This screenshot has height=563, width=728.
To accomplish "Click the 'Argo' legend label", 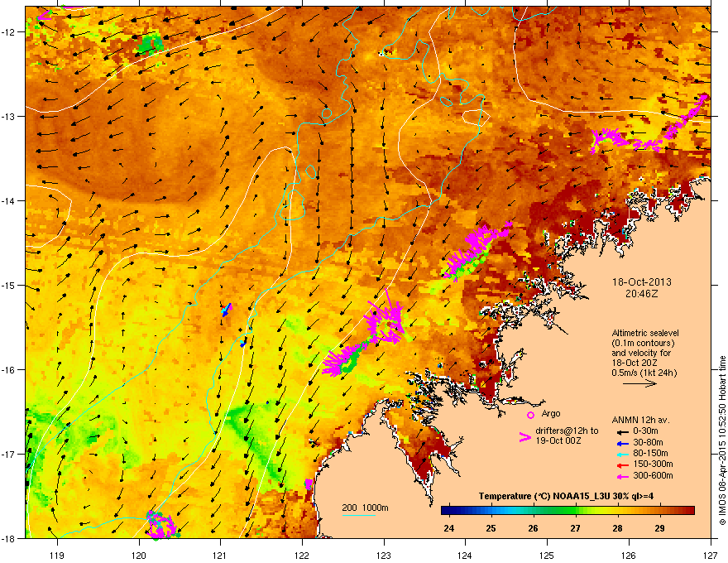I will coord(551,413).
